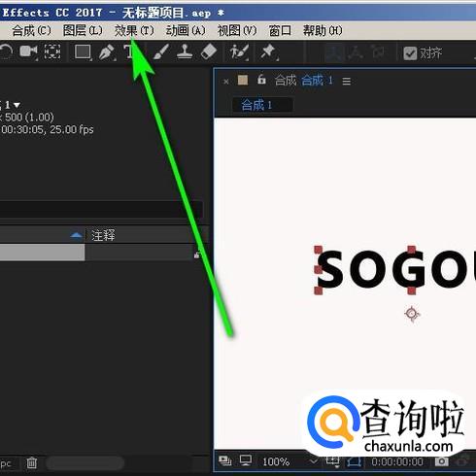Open the 合成(C) menu

(x=31, y=31)
